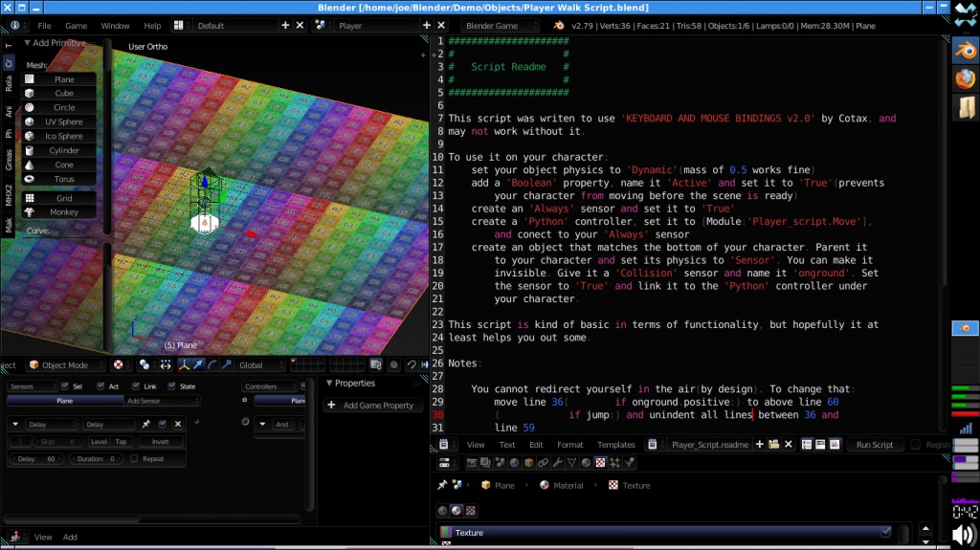Open the Blender Game engine dropdown
980x550 pixels.
click(500, 26)
